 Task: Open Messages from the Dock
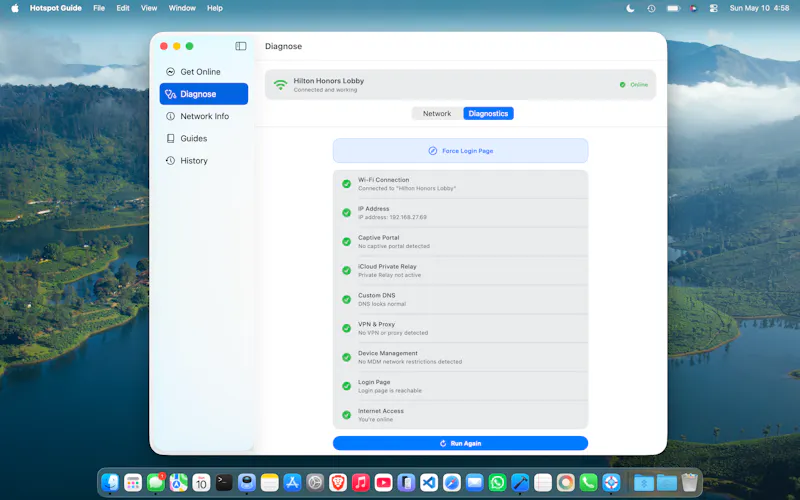pyautogui.click(x=156, y=482)
